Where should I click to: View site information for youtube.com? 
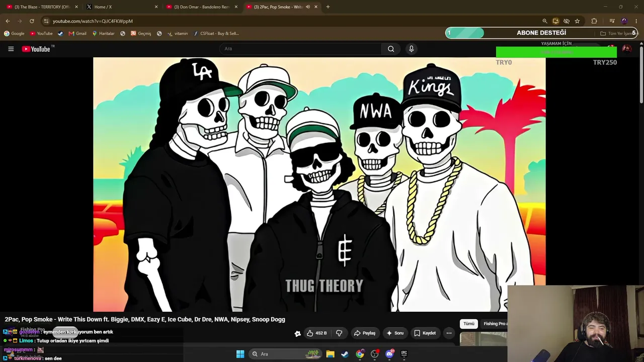point(46,21)
